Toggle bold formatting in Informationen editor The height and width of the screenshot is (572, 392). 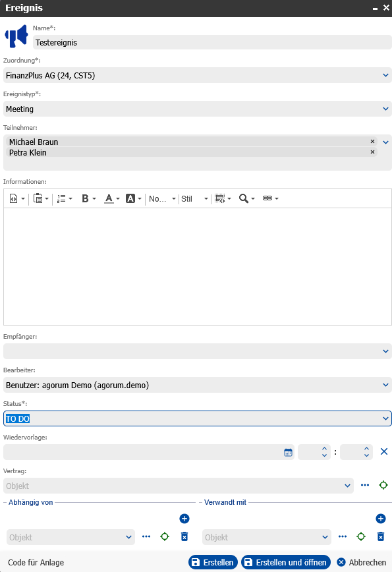pos(86,198)
